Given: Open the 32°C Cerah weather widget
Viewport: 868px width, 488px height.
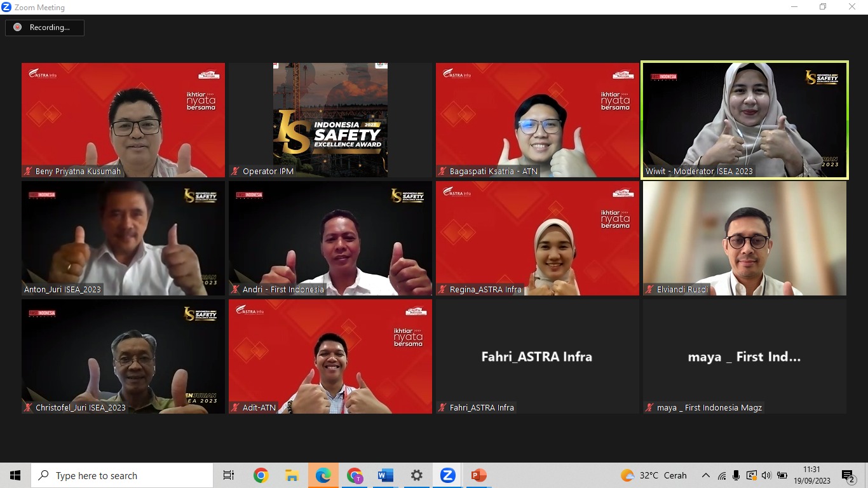Looking at the screenshot, I should tap(654, 475).
